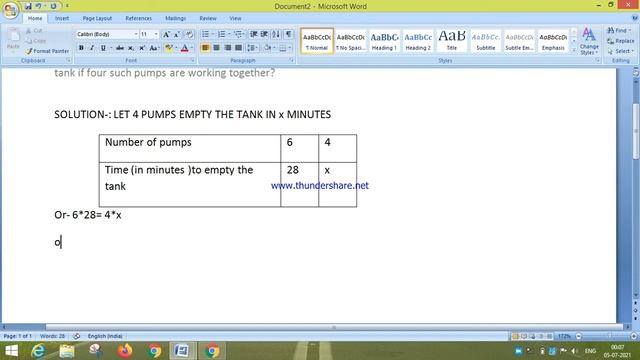Open the Paragraph dialog launcher
640x360 pixels.
[x=292, y=60]
